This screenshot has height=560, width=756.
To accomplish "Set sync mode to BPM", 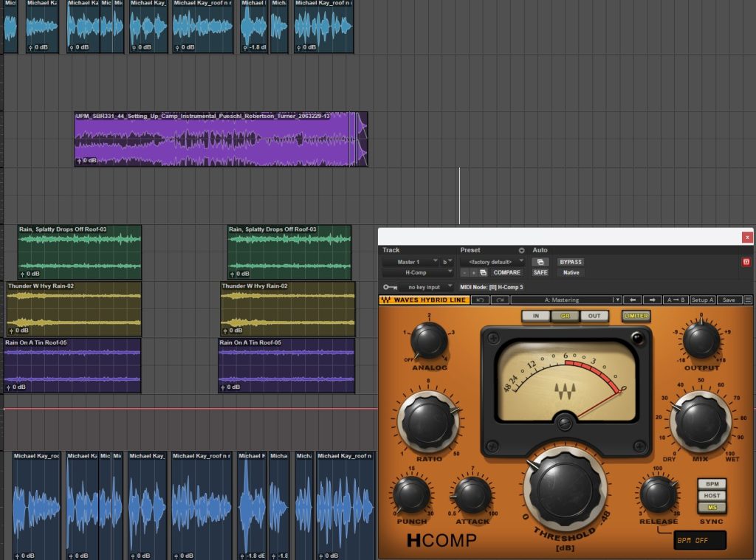I will pos(712,484).
